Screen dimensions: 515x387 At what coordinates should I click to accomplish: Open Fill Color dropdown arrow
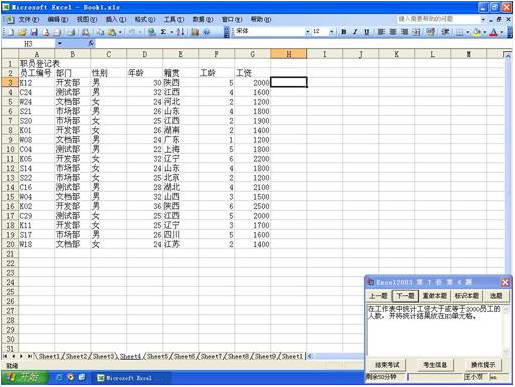click(484, 32)
